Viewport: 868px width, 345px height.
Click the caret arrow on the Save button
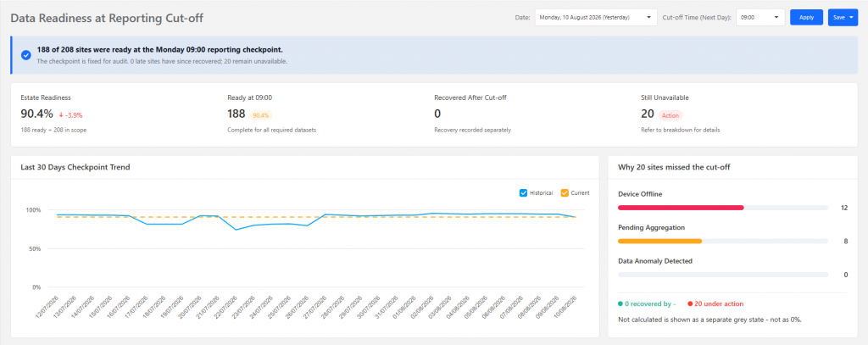click(x=851, y=18)
